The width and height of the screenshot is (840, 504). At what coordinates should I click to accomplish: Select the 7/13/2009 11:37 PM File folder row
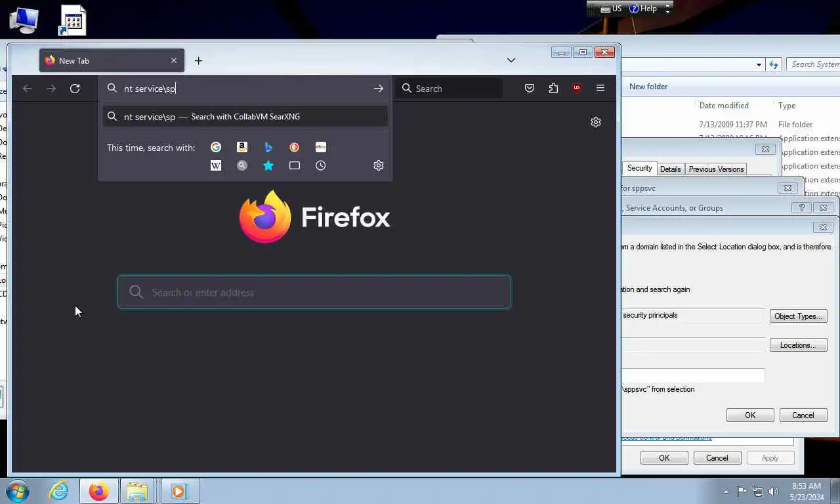730,124
